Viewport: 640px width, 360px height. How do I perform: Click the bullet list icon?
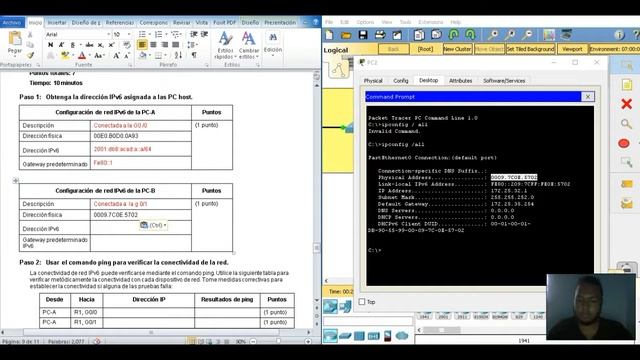click(142, 34)
